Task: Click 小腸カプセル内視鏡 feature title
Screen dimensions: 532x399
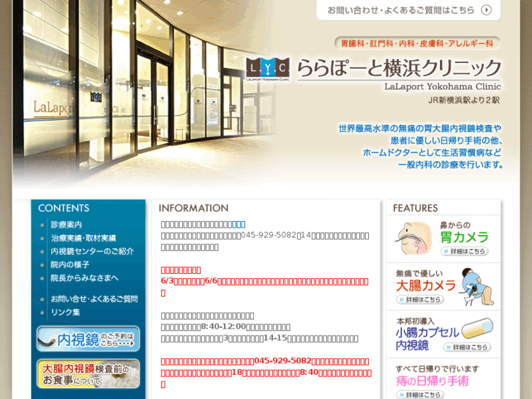Action: click(x=427, y=339)
